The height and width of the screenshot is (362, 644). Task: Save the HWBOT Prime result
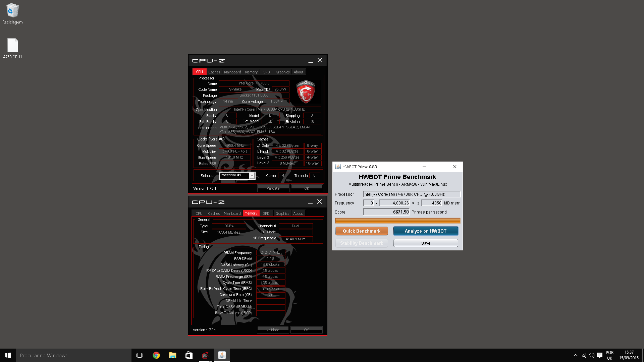(x=426, y=243)
